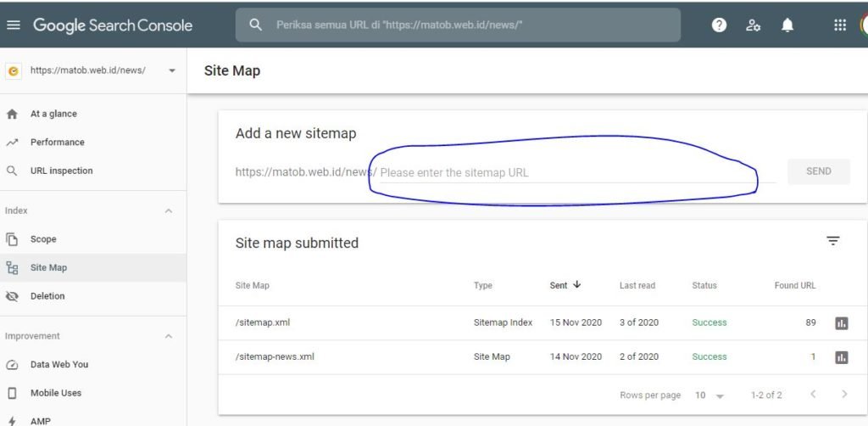Click the Type column header

pos(482,285)
